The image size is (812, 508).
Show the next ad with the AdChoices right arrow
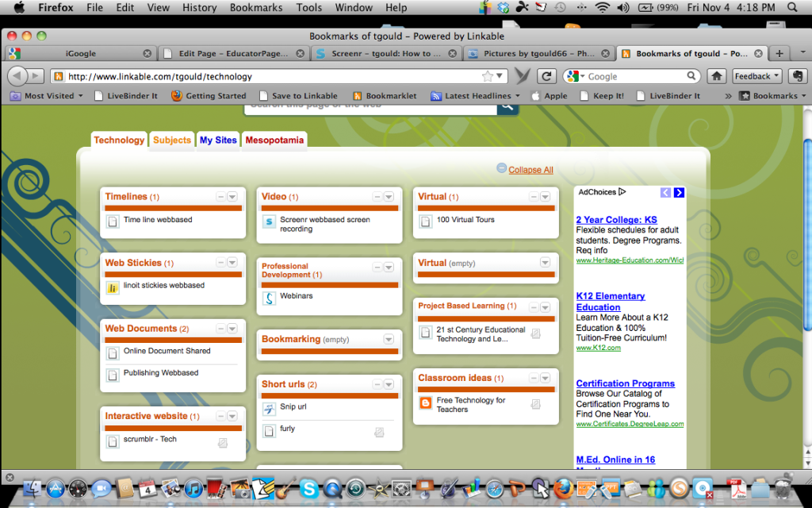(x=679, y=192)
